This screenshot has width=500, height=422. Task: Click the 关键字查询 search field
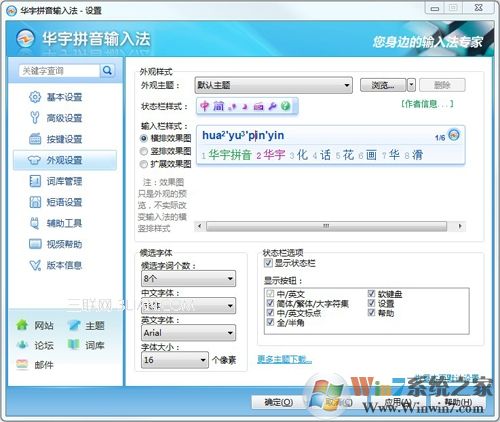59,71
